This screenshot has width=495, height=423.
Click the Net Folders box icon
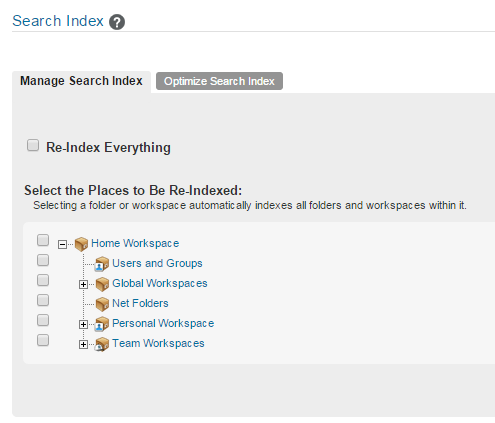102,304
